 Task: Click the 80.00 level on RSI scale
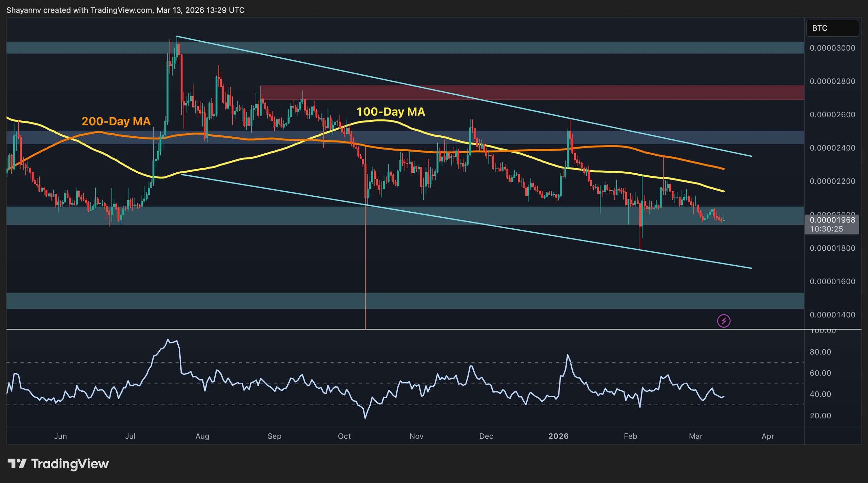click(820, 352)
